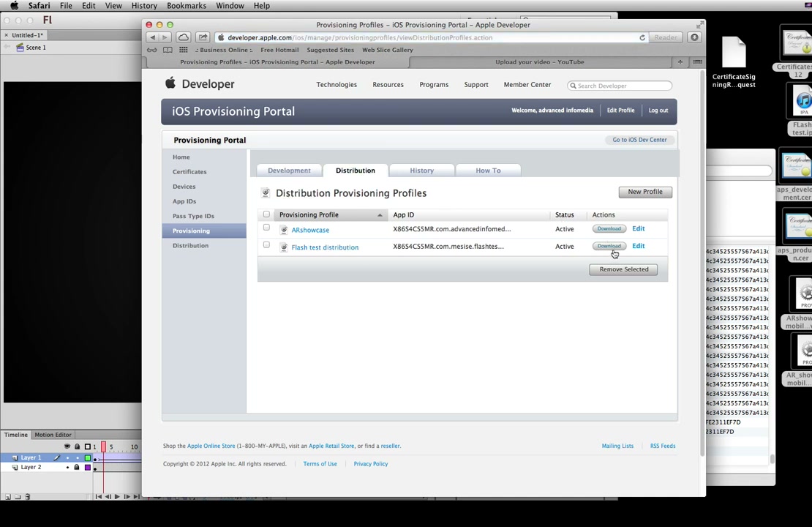Switch to the History tab in portal
This screenshot has height=527, width=812.
pos(421,171)
